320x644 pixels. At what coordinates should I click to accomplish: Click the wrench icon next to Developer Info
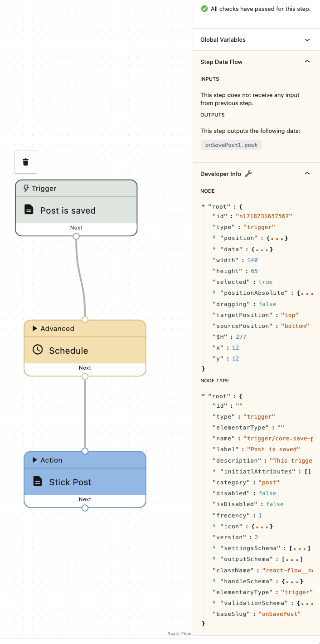(248, 174)
